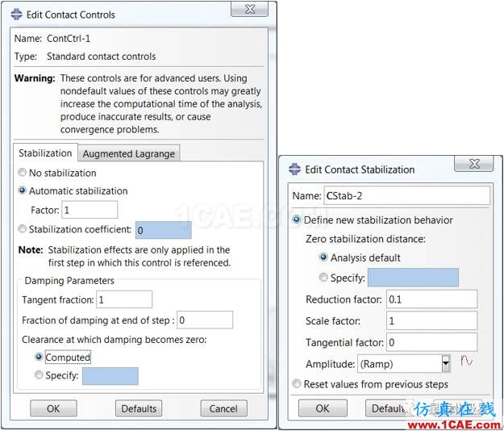The height and width of the screenshot is (431, 504).
Task: Select Reset values from previous steps
Action: click(297, 383)
